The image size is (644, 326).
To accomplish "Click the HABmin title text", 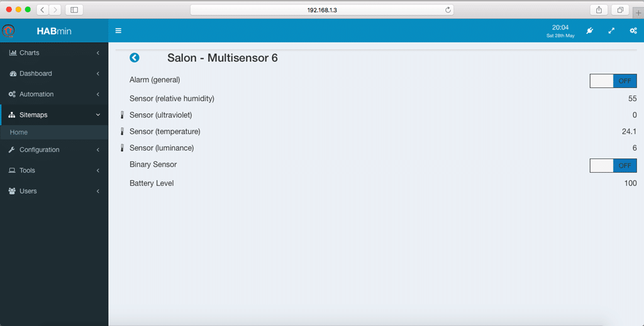I will (54, 31).
